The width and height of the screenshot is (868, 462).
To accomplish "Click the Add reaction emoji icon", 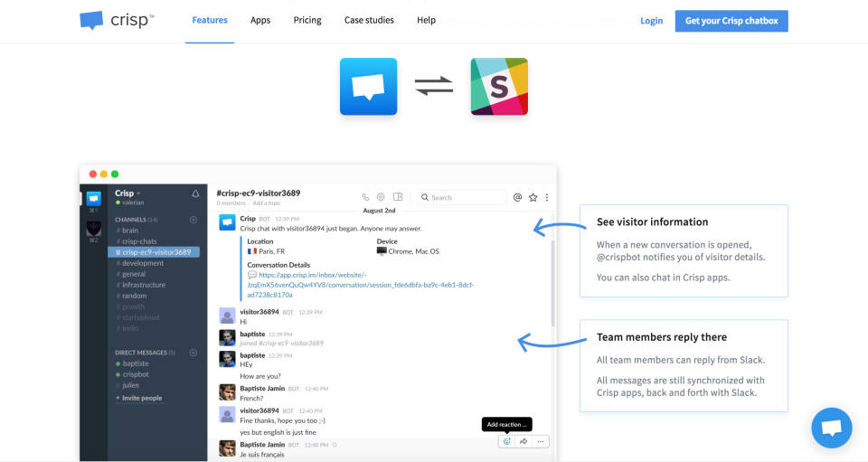I will [x=506, y=441].
